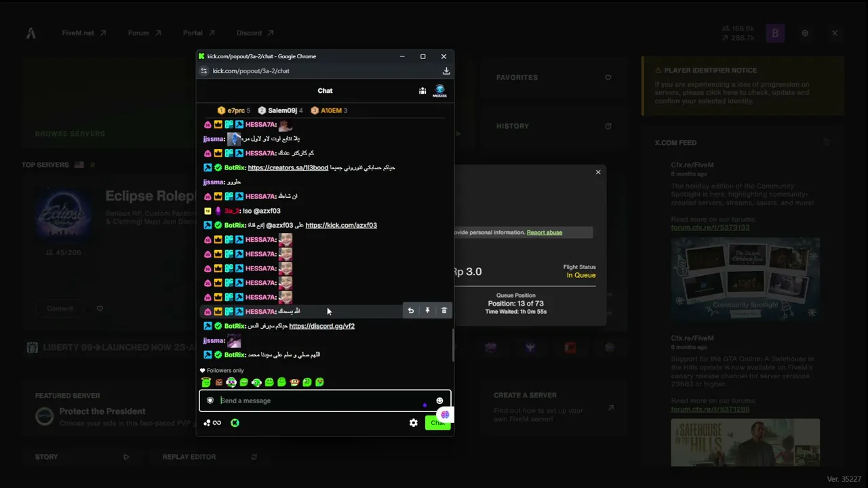Image resolution: width=868 pixels, height=488 pixels.
Task: Click the arrow icon in Create a Server
Action: [610, 407]
